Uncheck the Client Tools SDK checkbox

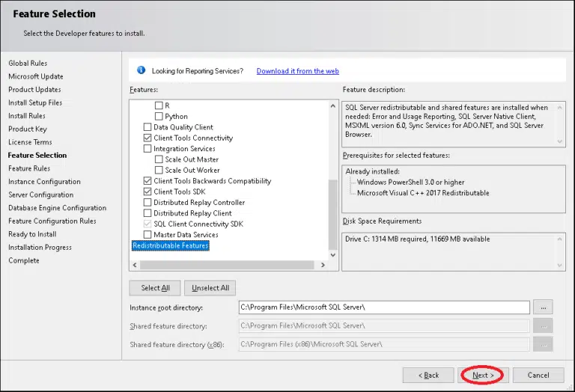click(147, 192)
